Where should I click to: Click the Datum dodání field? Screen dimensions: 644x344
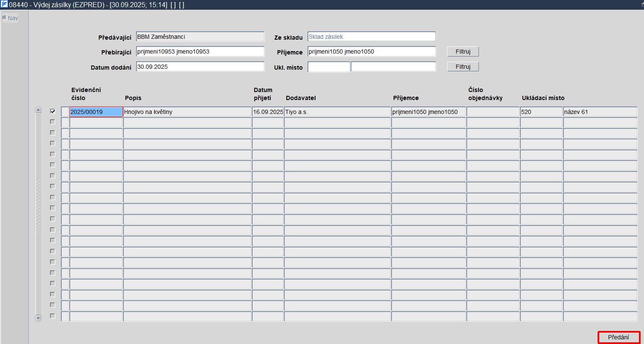(200, 67)
